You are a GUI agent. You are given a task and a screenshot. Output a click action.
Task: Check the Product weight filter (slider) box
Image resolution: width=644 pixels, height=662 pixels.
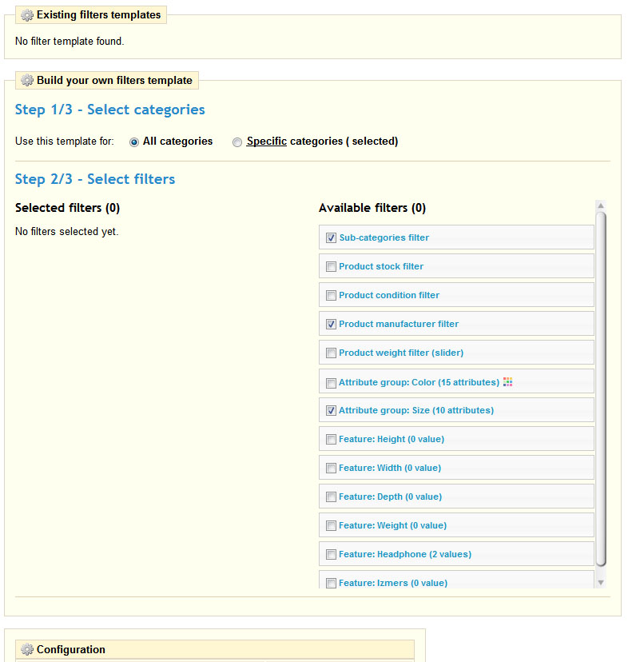click(x=331, y=353)
